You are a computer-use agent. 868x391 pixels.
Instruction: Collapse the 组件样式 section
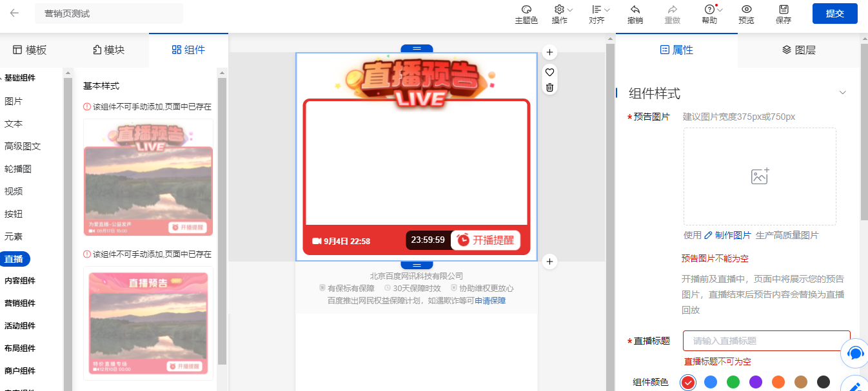coord(842,93)
